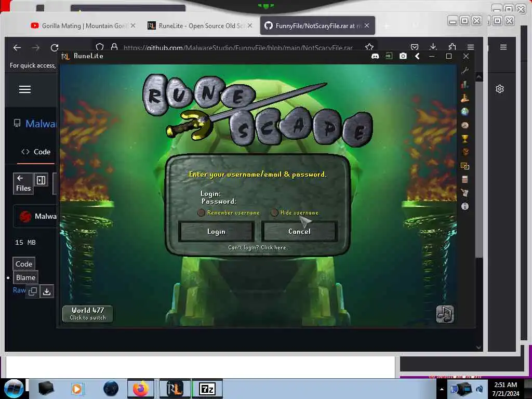Bookmark this page with star icon
This screenshot has height=399, width=532.
tap(369, 47)
